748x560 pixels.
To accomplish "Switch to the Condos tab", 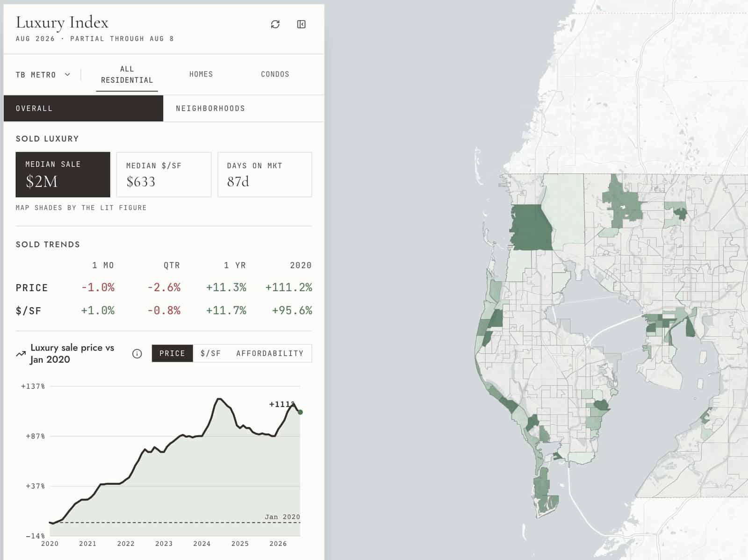I will click(x=275, y=74).
